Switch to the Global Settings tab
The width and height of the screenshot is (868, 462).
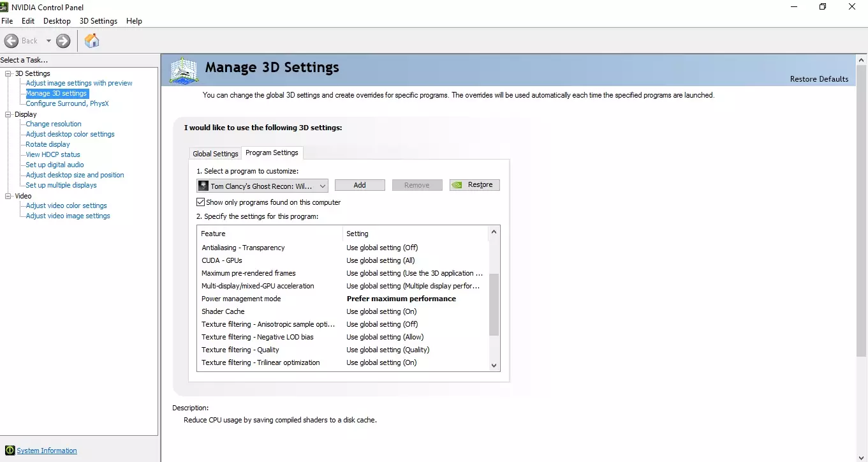tap(216, 154)
